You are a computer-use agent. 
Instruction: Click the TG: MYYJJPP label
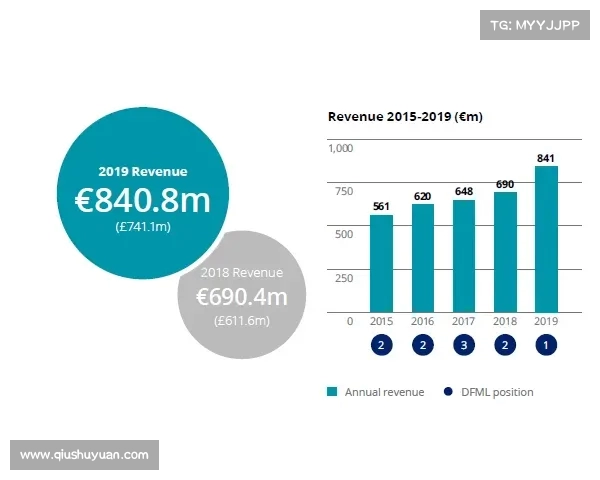point(534,25)
